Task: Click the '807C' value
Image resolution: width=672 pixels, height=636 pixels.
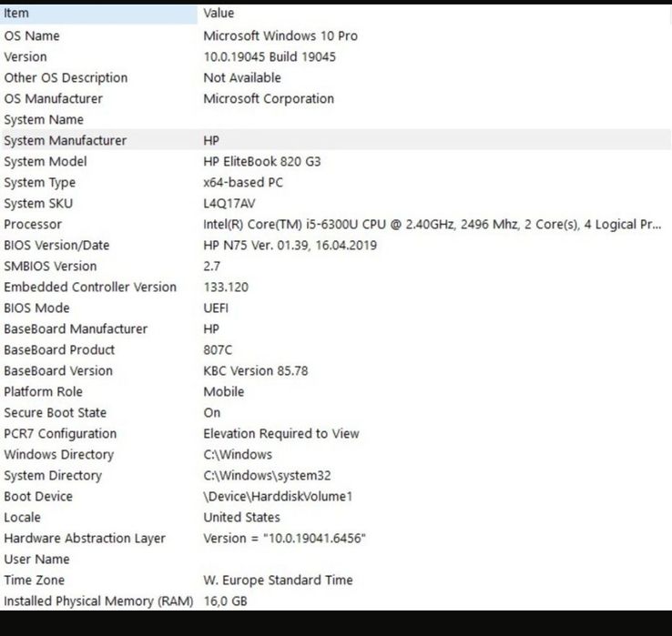Action: pyautogui.click(x=218, y=350)
